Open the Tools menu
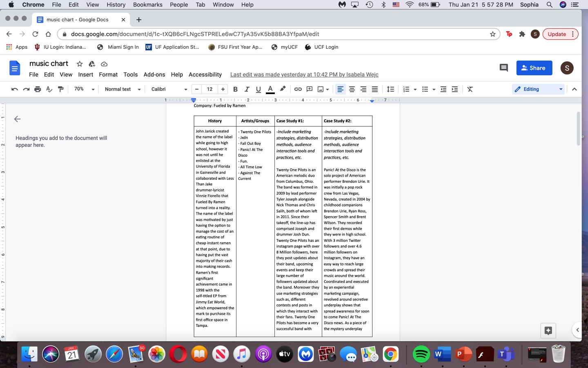 click(x=131, y=74)
